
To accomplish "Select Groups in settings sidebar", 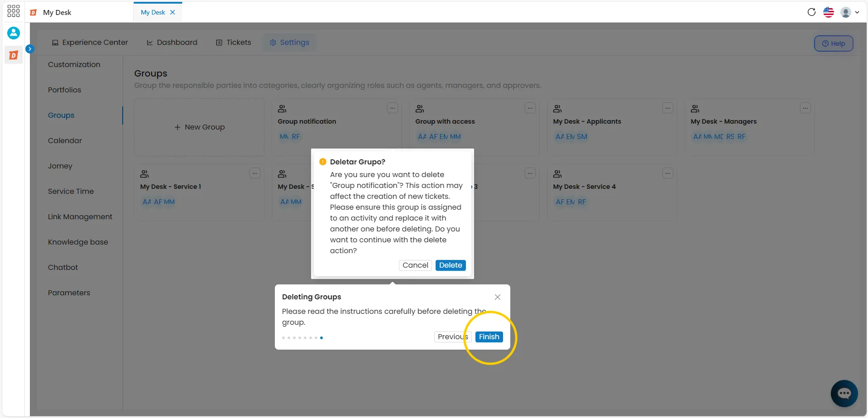I will 61,115.
